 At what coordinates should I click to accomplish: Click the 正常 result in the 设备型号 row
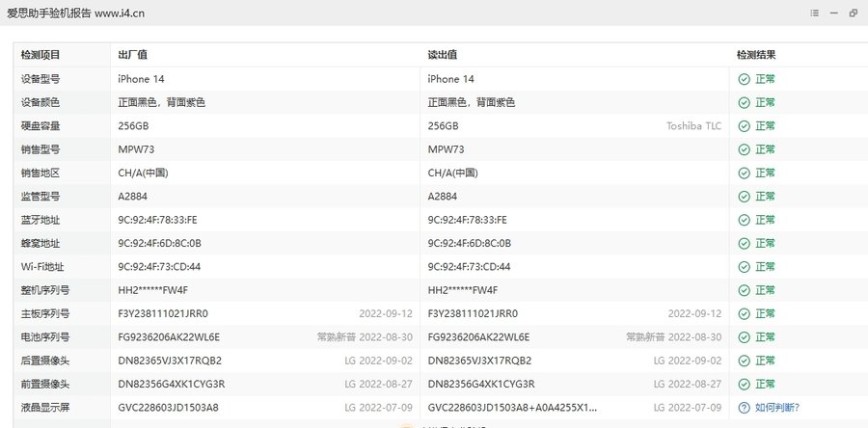[x=765, y=79]
